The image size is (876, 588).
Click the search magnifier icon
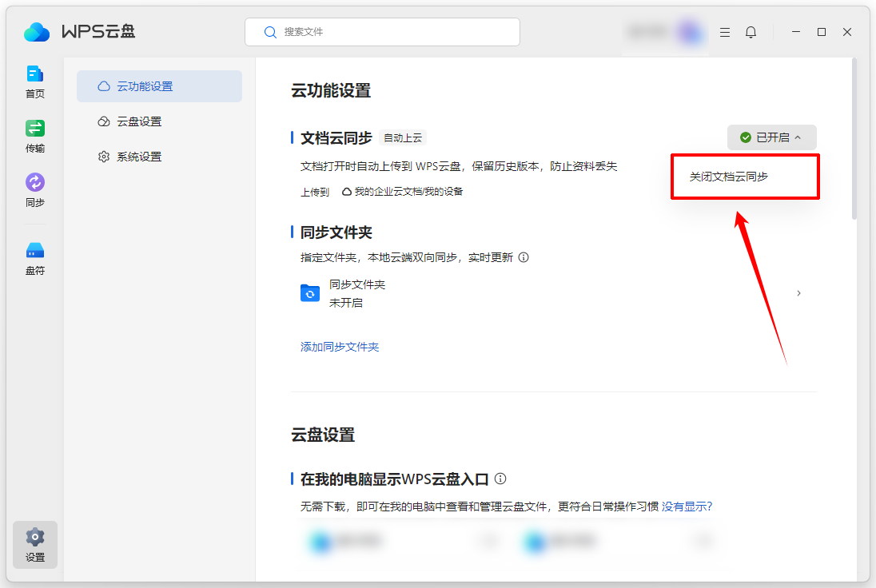pos(270,33)
